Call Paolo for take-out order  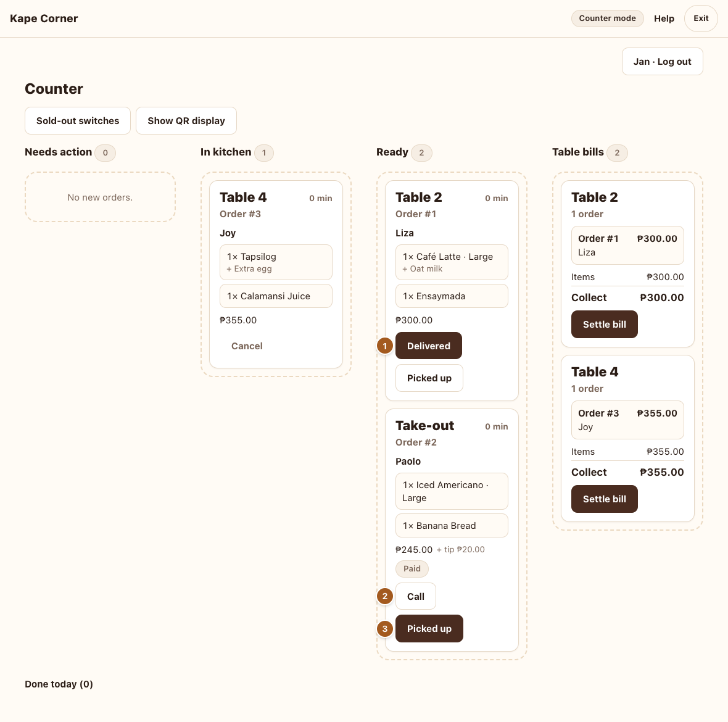(x=416, y=596)
